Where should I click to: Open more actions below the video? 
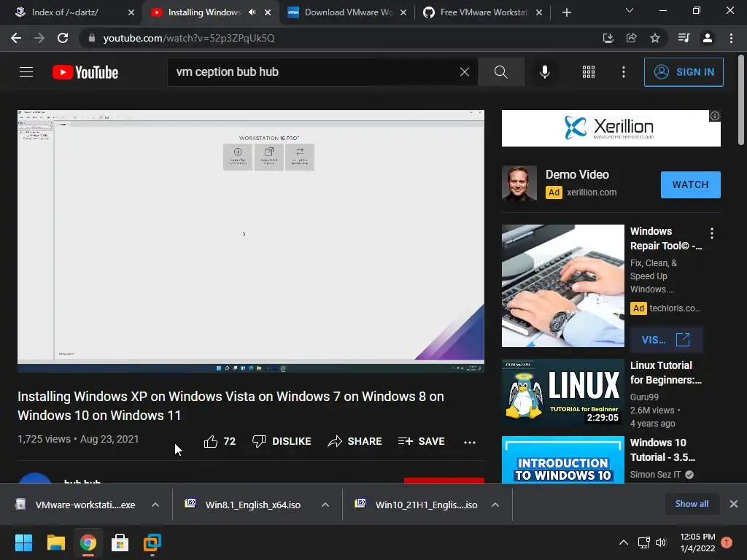[x=470, y=442]
